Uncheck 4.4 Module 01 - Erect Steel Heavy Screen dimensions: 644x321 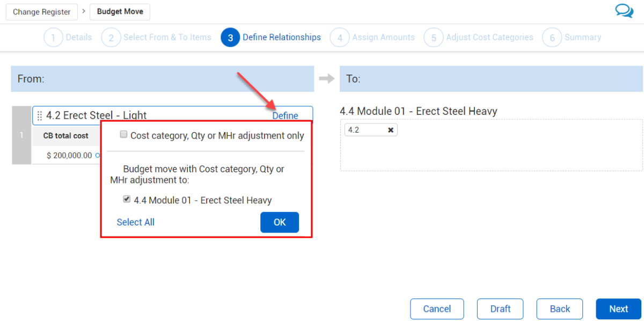tap(127, 200)
